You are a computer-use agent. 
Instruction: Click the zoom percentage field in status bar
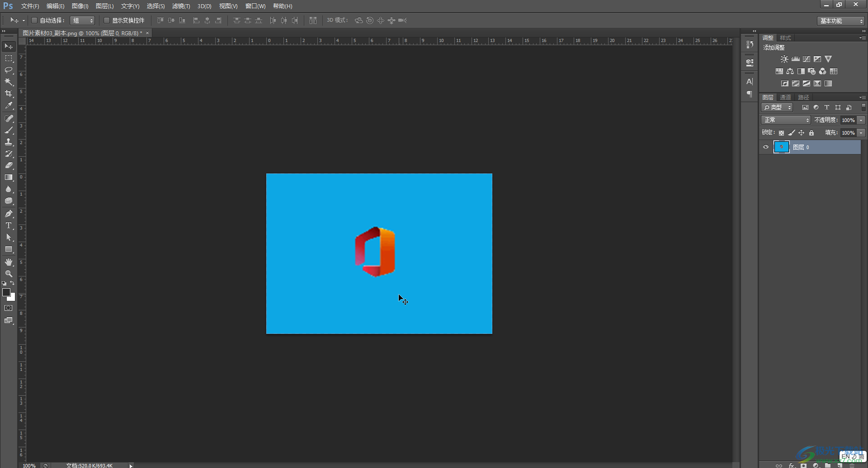pyautogui.click(x=29, y=465)
